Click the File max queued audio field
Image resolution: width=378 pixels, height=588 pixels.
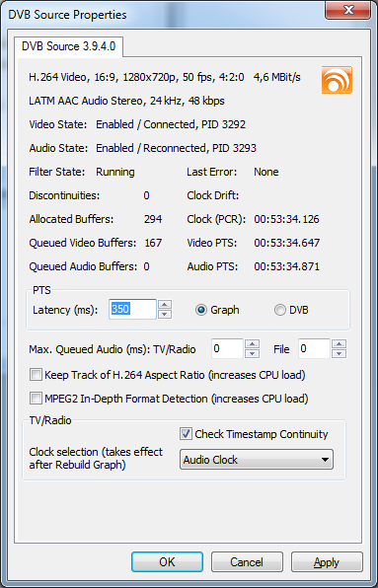[x=314, y=348]
